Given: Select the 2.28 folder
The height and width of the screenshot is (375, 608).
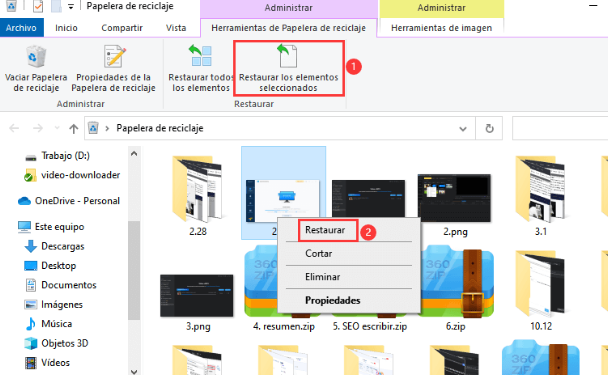Looking at the screenshot, I should point(198,196).
